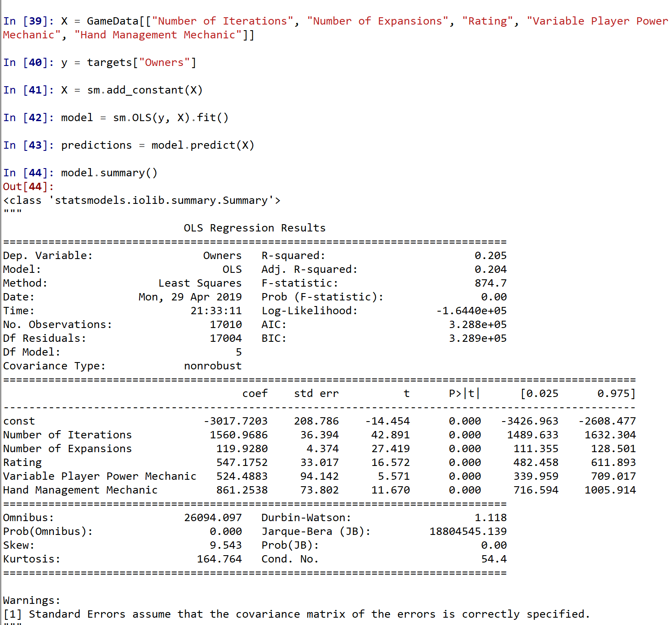Select the "In [40]:" prompt label
Image resolution: width=672 pixels, height=625 pixels.
coord(29,62)
